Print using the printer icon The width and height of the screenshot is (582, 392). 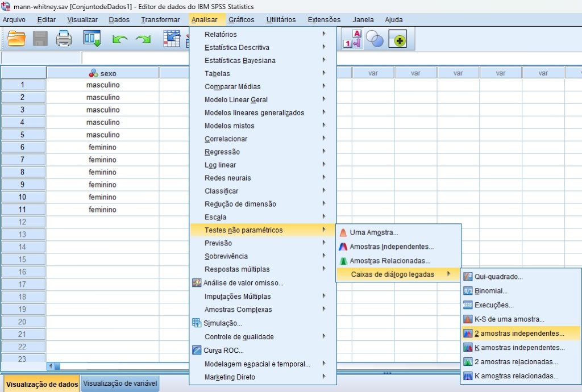click(x=64, y=39)
